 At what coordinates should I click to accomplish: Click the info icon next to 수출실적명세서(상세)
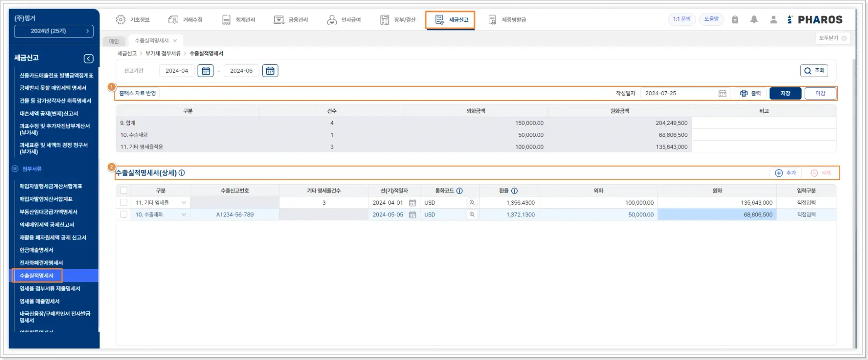[182, 173]
